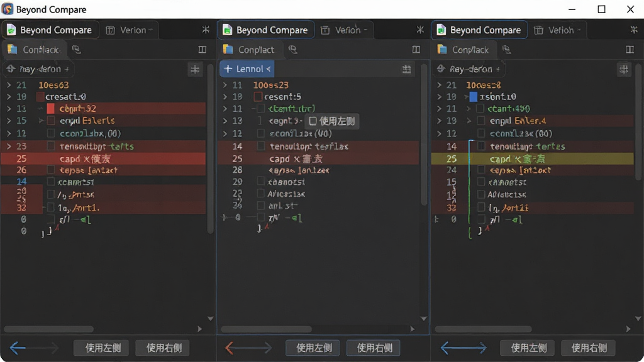Viewport: 644px width, 362px height.
Task: Select line 25 capd row in left pane
Action: 103,159
